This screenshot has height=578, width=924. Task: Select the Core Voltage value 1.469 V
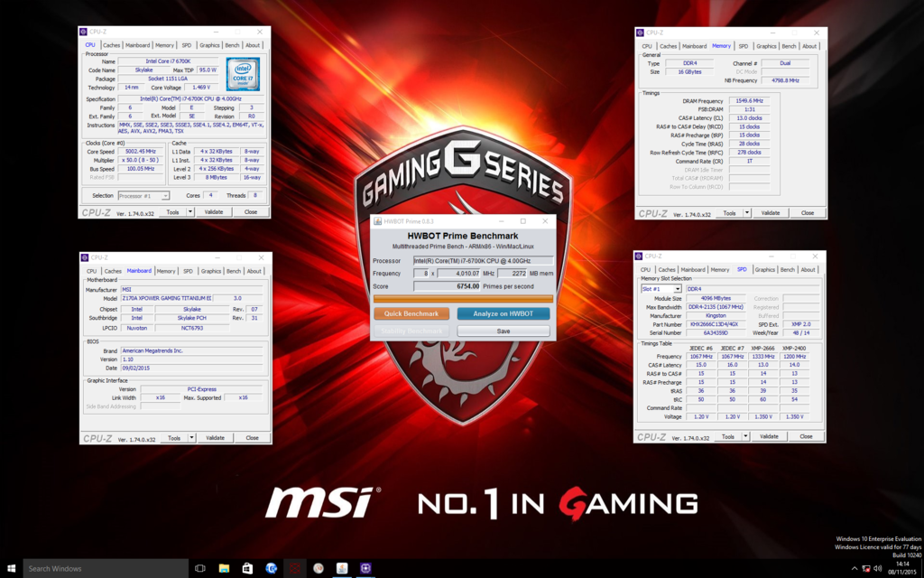point(201,88)
